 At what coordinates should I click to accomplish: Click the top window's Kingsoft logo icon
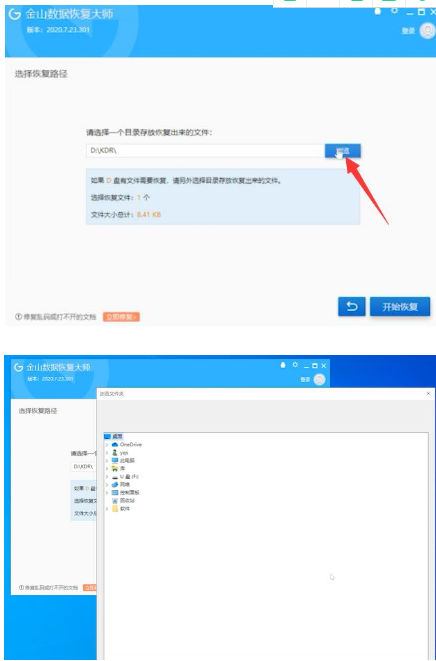tap(15, 15)
